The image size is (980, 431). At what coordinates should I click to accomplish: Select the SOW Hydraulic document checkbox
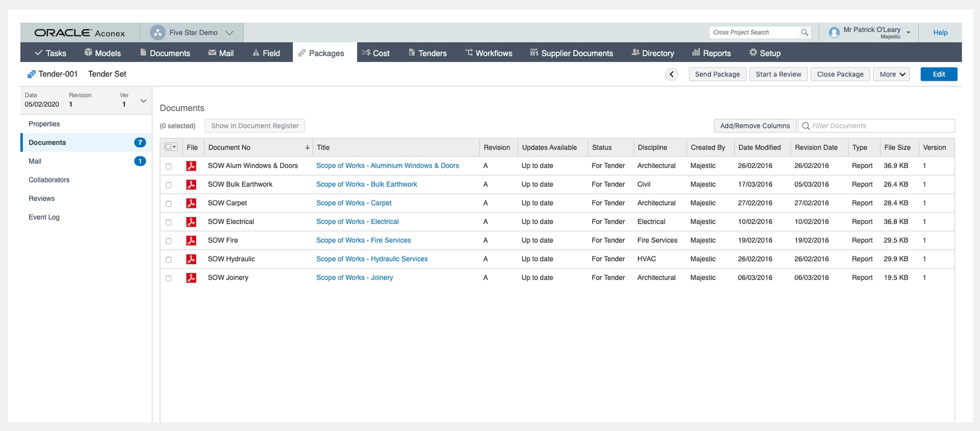click(x=169, y=259)
